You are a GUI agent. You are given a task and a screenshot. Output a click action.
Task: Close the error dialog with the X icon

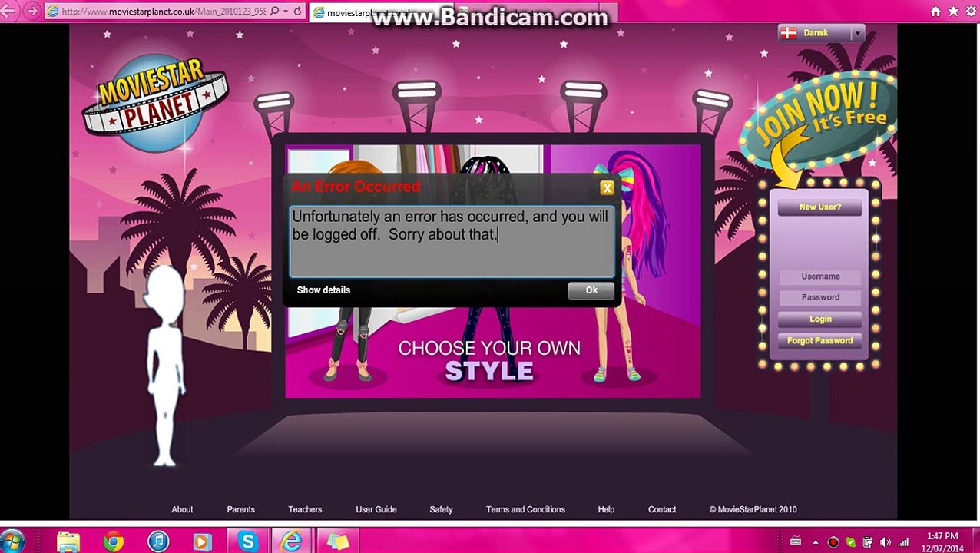pyautogui.click(x=607, y=188)
